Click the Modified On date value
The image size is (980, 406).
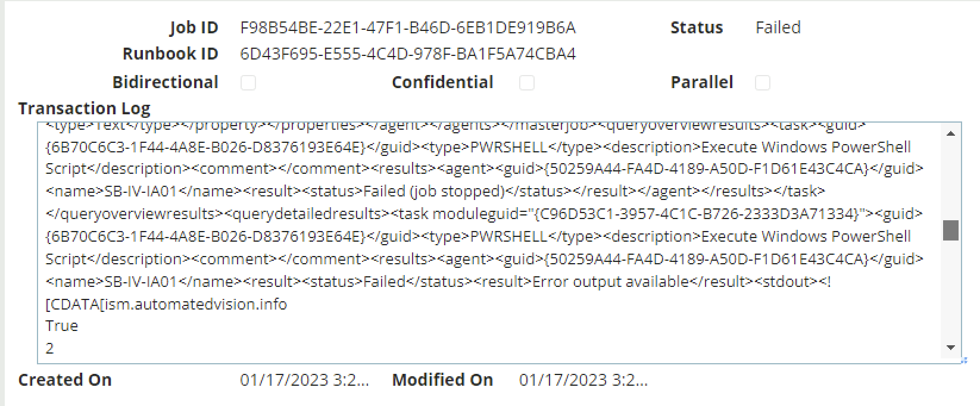[x=583, y=380]
